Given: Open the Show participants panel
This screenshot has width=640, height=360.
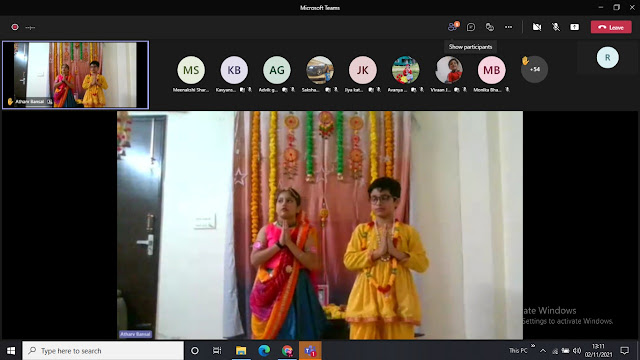Looking at the screenshot, I should pyautogui.click(x=452, y=27).
